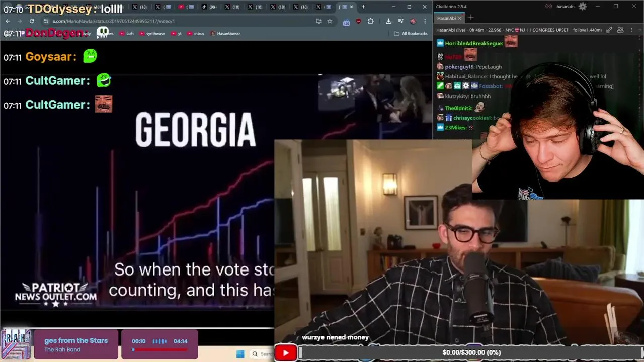
Task: Open the browser downloads icon
Action: click(x=388, y=21)
